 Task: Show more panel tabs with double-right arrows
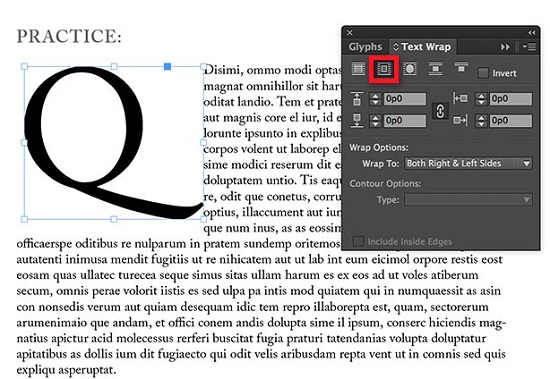pyautogui.click(x=505, y=47)
